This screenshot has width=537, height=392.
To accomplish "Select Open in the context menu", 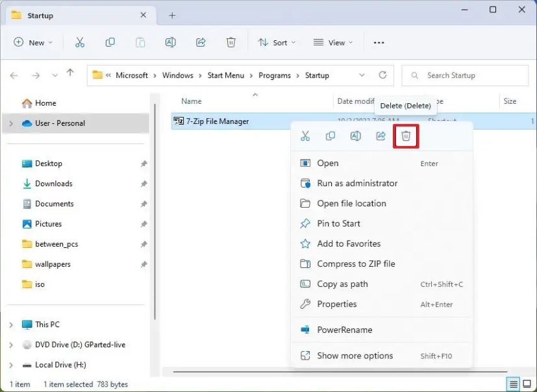I will point(382,164).
